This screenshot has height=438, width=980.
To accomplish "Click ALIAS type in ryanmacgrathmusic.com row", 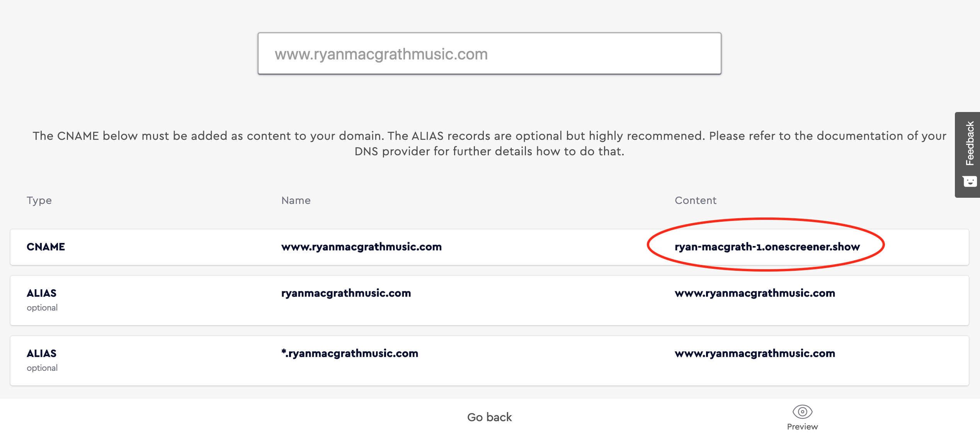I will tap(41, 293).
